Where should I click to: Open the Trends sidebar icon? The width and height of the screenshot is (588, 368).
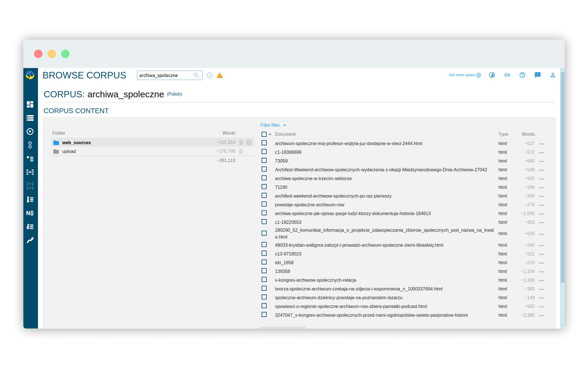[x=30, y=240]
